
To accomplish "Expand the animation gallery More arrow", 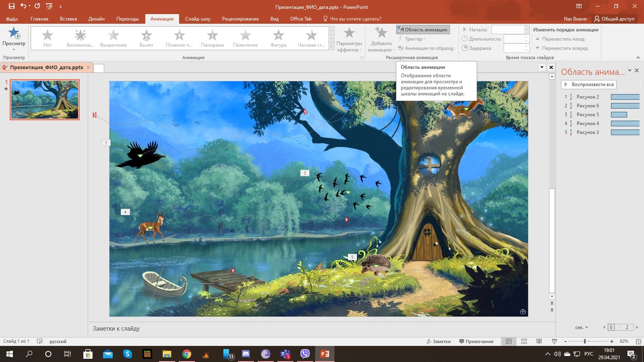I will pyautogui.click(x=331, y=47).
